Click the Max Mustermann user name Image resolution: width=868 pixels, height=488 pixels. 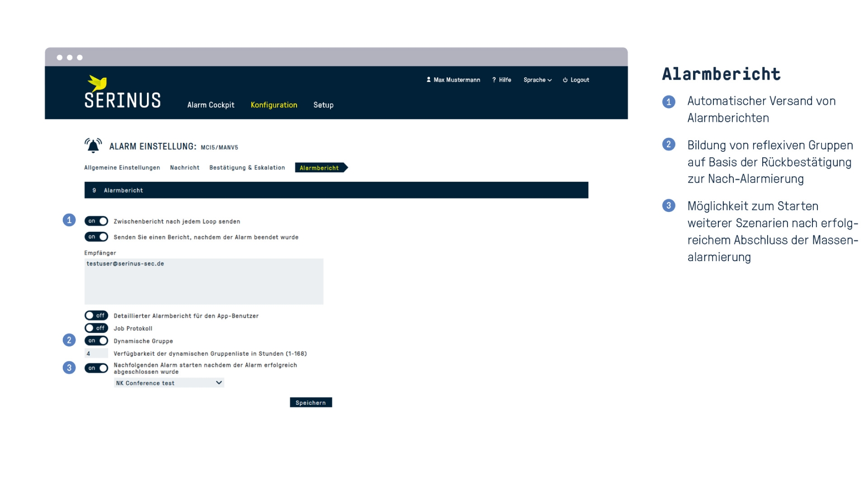coord(457,80)
